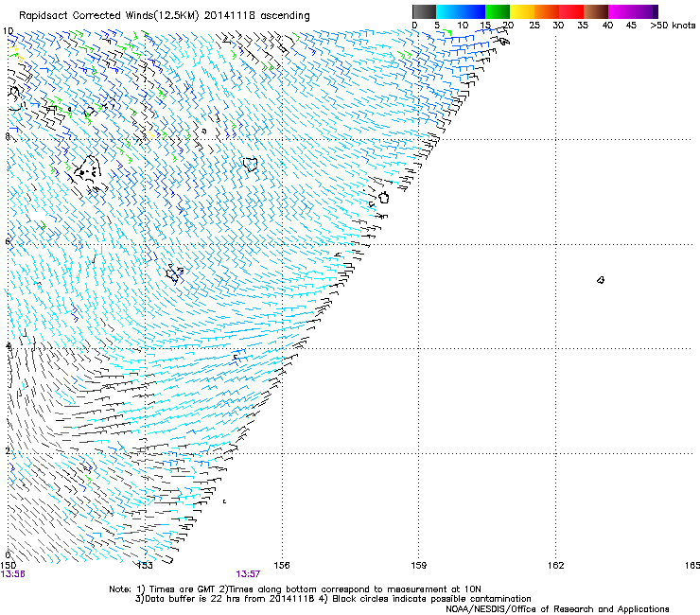The height and width of the screenshot is (615, 700).
Task: Click the 'Data buffer is 22 hrs' note line
Action: coord(333,599)
